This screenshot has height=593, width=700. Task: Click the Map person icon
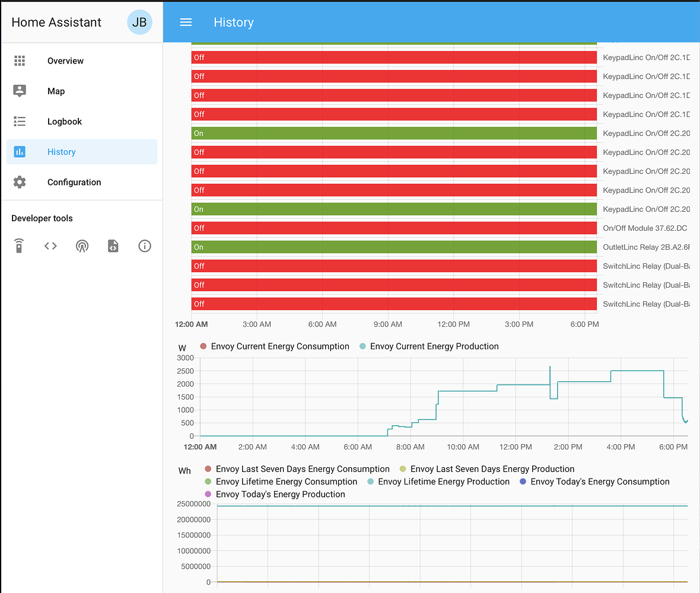[x=20, y=91]
